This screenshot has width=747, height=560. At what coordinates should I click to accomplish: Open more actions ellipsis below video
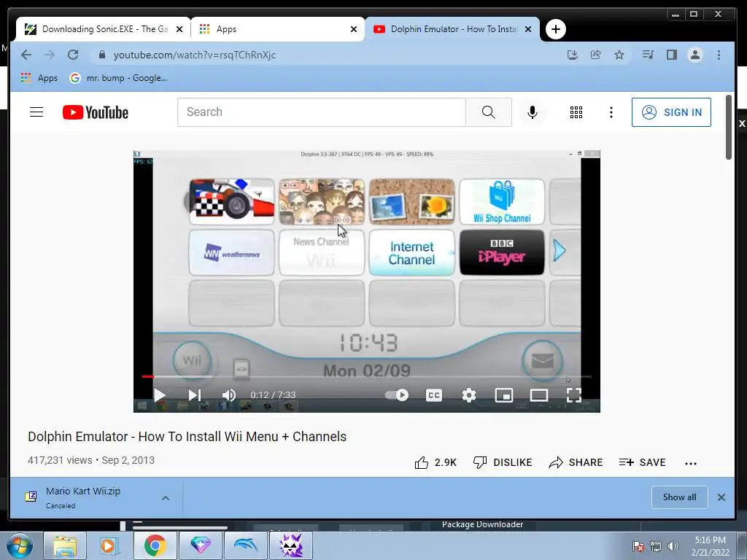pyautogui.click(x=691, y=463)
